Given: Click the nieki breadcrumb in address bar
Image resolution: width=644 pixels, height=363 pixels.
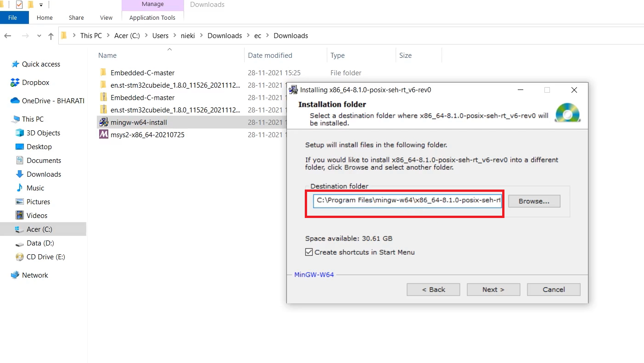Looking at the screenshot, I should 188,36.
